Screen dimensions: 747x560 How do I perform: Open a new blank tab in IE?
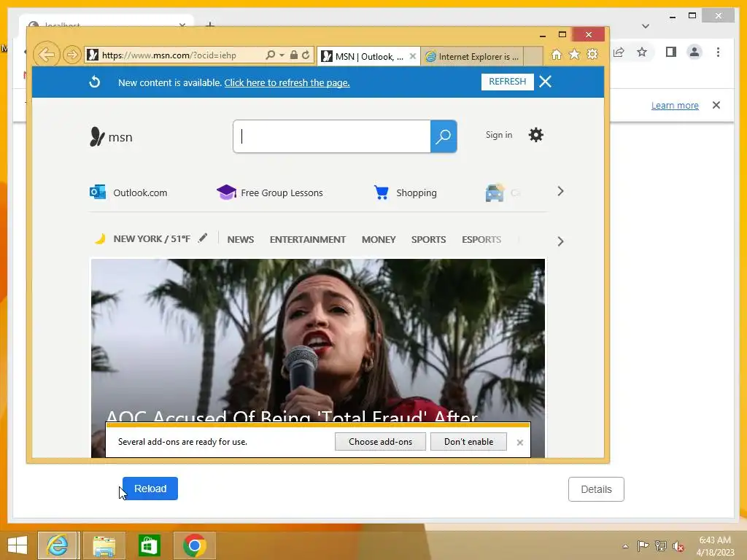533,56
